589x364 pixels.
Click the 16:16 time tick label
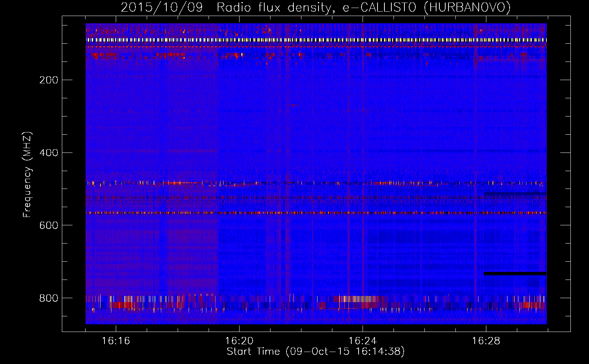[x=116, y=341]
